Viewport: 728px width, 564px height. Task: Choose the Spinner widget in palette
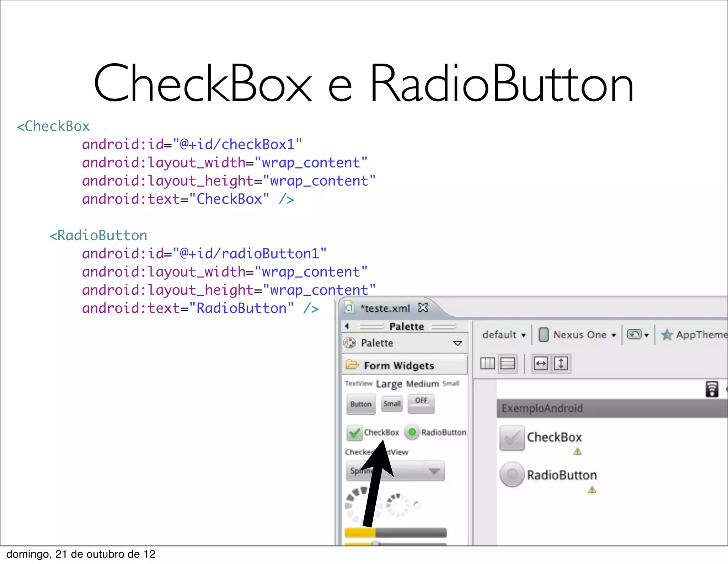(395, 471)
